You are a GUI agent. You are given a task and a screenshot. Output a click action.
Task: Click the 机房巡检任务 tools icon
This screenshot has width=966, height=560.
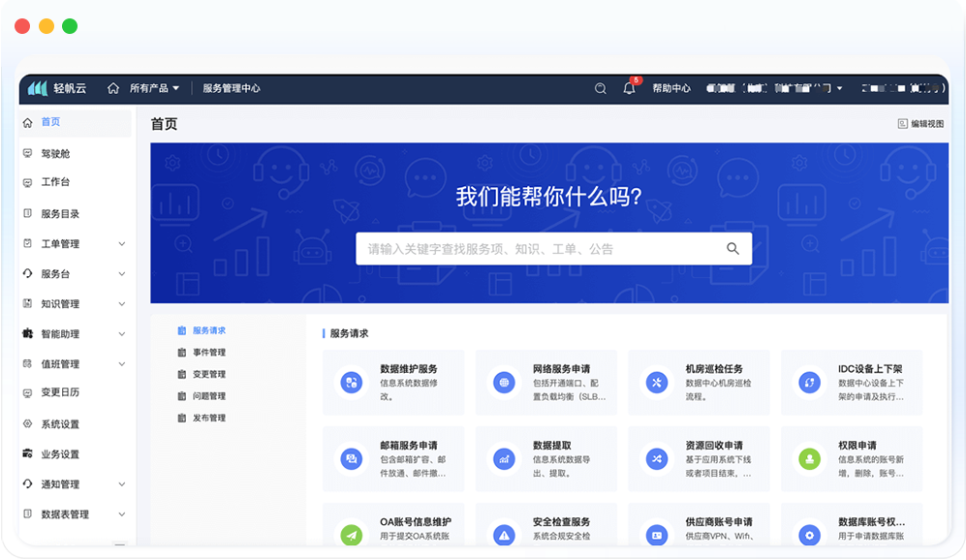coord(657,382)
